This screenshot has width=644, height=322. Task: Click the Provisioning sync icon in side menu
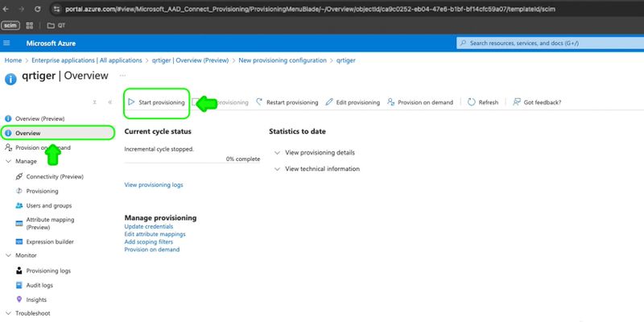(x=19, y=191)
